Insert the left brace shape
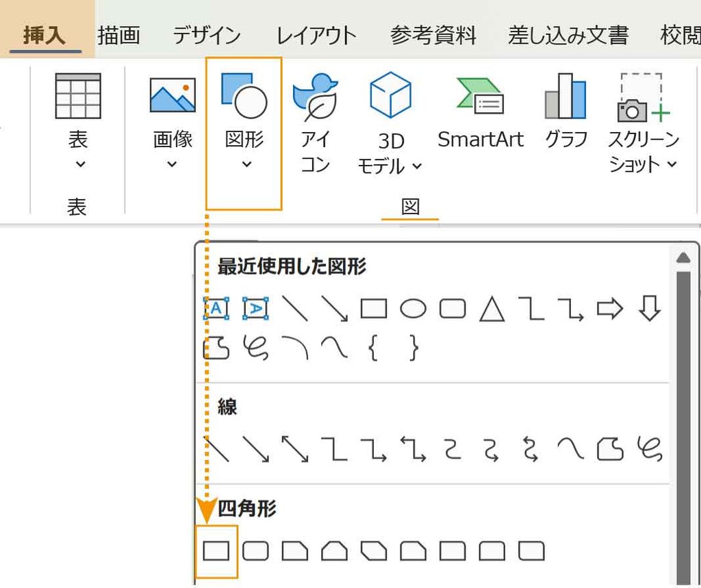 pos(374,348)
